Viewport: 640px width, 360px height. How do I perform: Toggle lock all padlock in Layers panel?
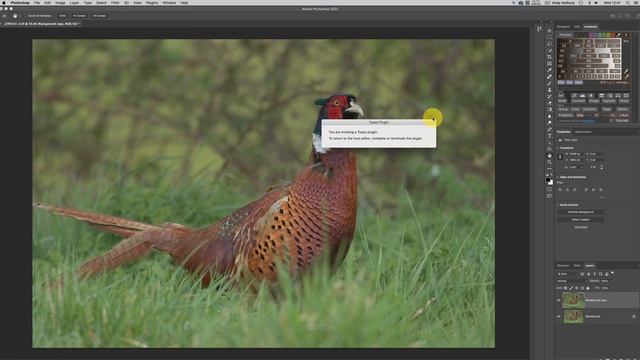(x=588, y=288)
